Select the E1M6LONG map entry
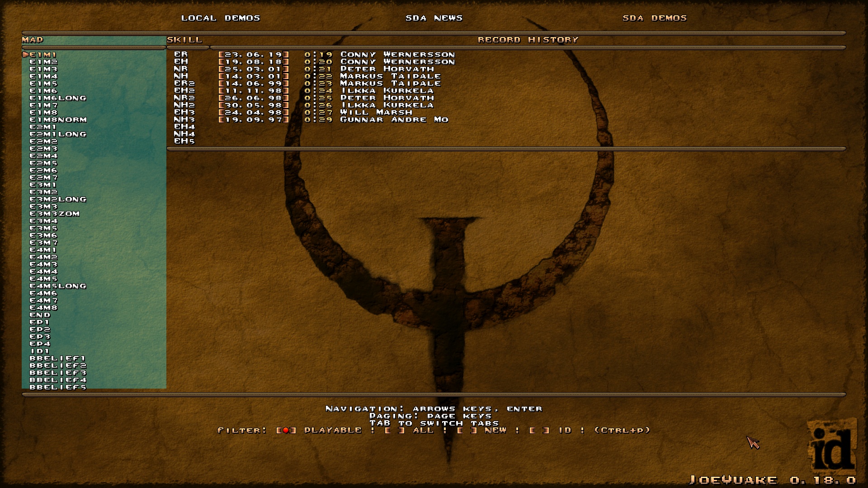 [58, 98]
